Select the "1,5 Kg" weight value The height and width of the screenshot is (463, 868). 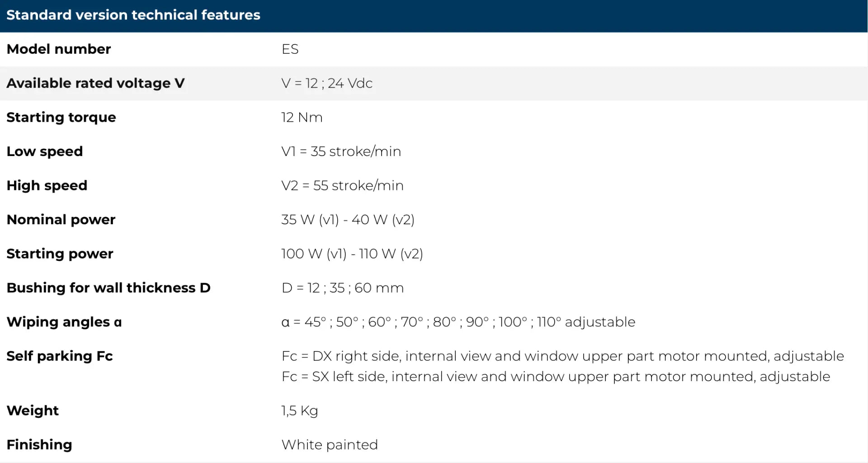click(x=299, y=411)
